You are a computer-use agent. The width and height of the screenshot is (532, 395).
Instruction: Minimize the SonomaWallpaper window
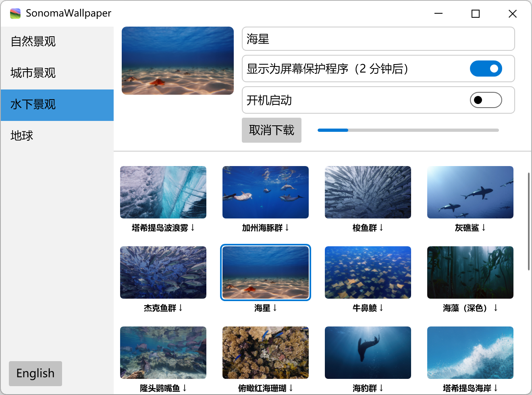pyautogui.click(x=438, y=14)
